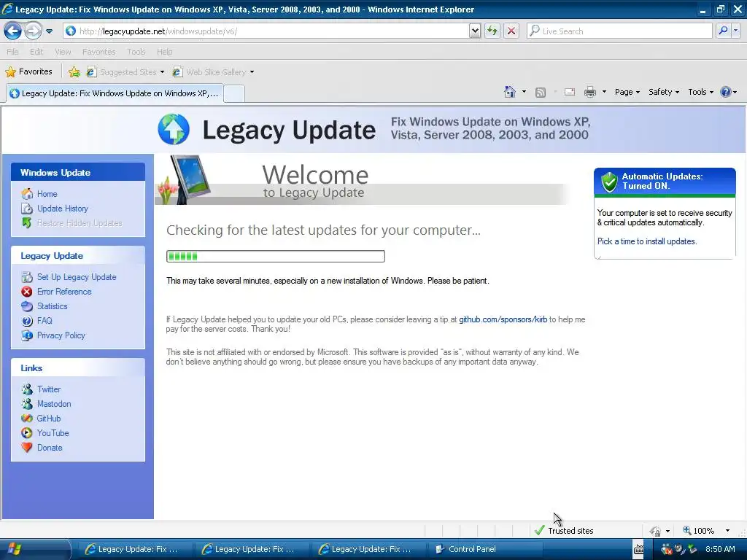Open Suggested Sites dropdown
This screenshot has width=747, height=560.
click(x=125, y=72)
